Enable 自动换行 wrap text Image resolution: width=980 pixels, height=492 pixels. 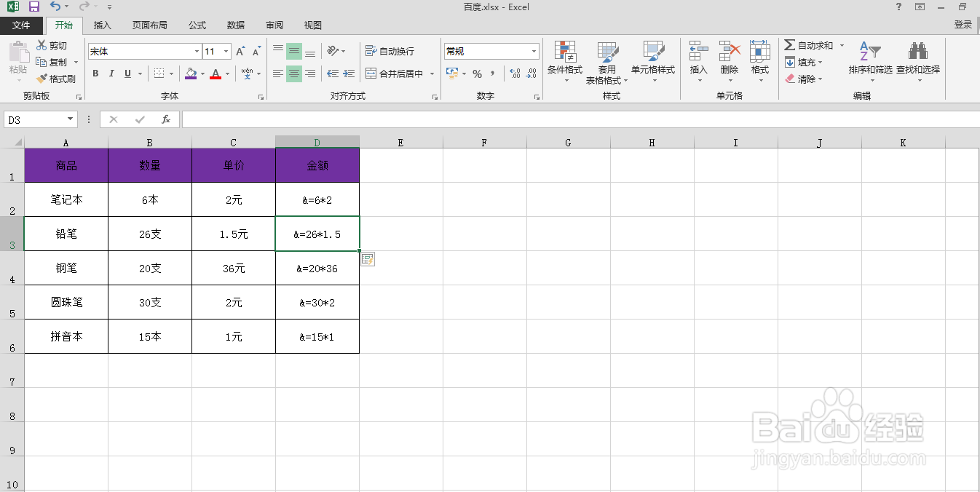pos(390,52)
